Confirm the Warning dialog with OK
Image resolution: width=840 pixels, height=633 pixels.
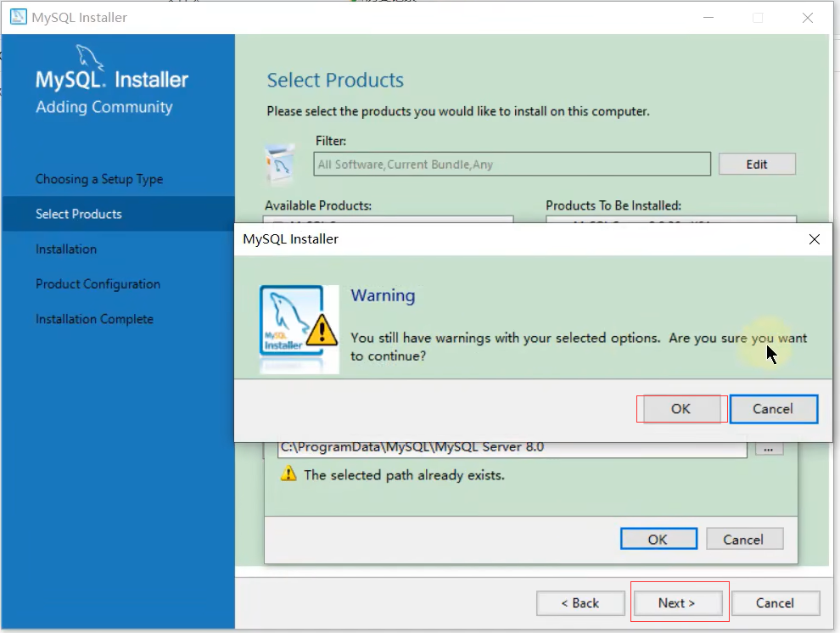680,409
